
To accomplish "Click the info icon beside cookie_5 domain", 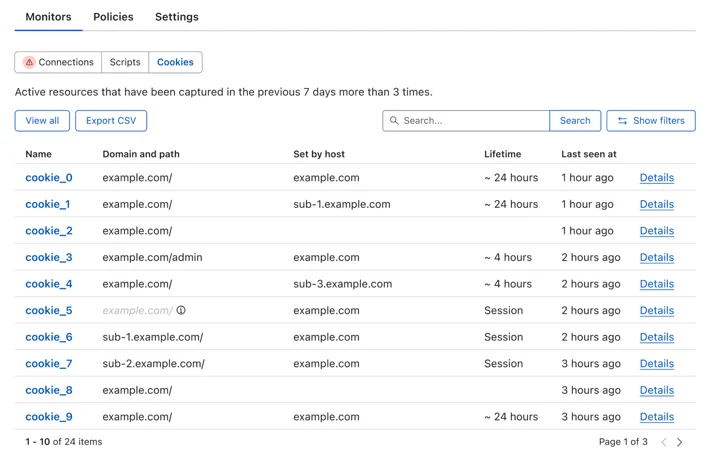I will [x=181, y=310].
